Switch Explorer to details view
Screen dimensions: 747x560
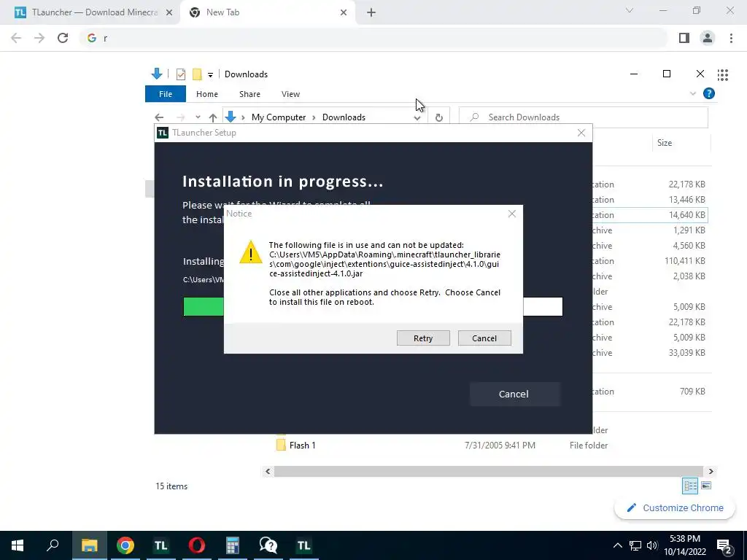coord(690,486)
